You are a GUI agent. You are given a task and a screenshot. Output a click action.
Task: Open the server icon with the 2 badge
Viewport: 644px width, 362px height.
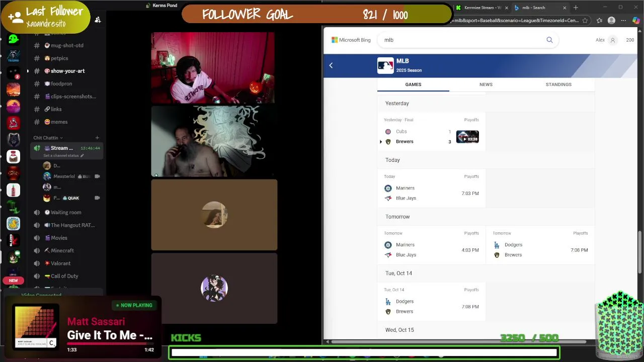14,73
